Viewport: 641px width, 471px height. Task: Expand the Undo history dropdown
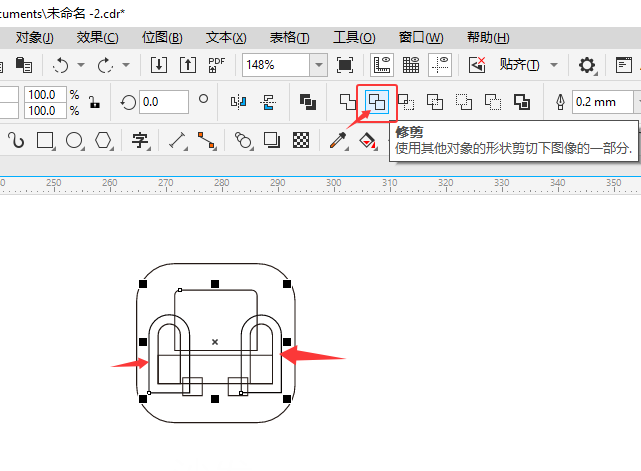tap(81, 65)
